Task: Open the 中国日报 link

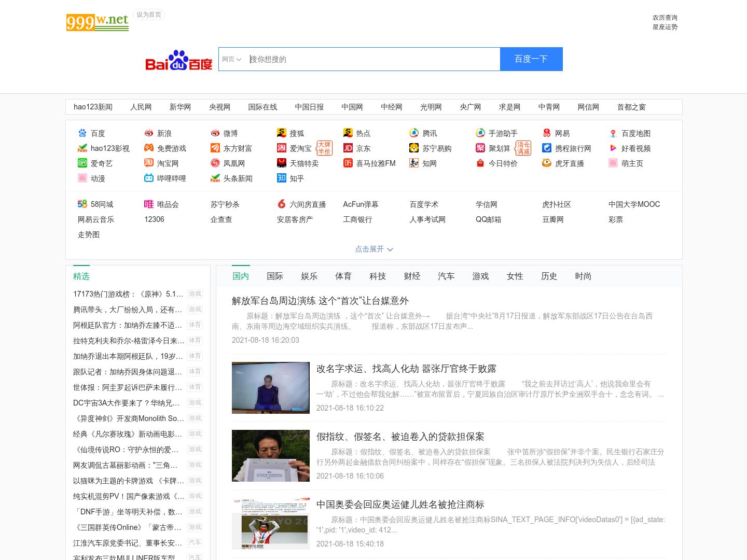Action: click(309, 107)
